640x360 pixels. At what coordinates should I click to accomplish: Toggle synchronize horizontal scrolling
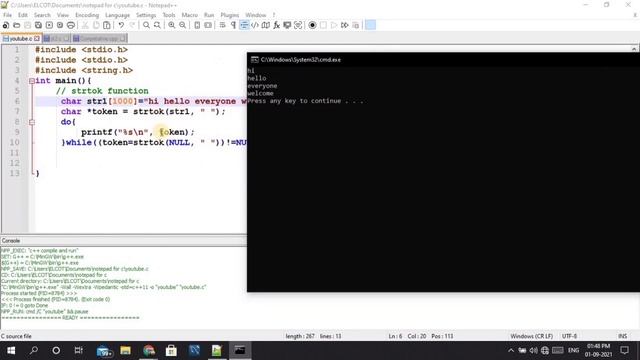[208, 25]
